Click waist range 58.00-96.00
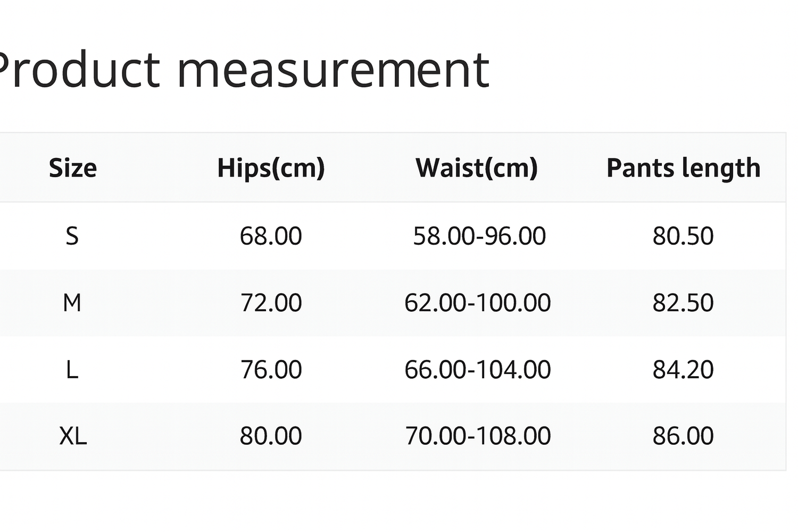Screen dimensions: 798x532 point(479,236)
